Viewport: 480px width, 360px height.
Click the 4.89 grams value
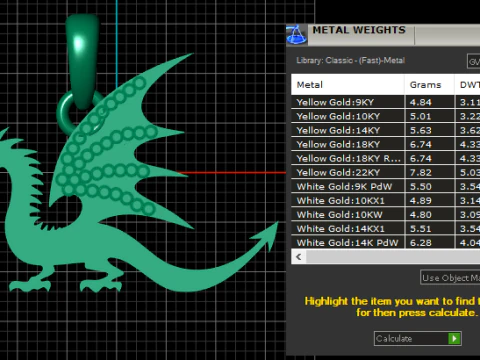pyautogui.click(x=421, y=201)
